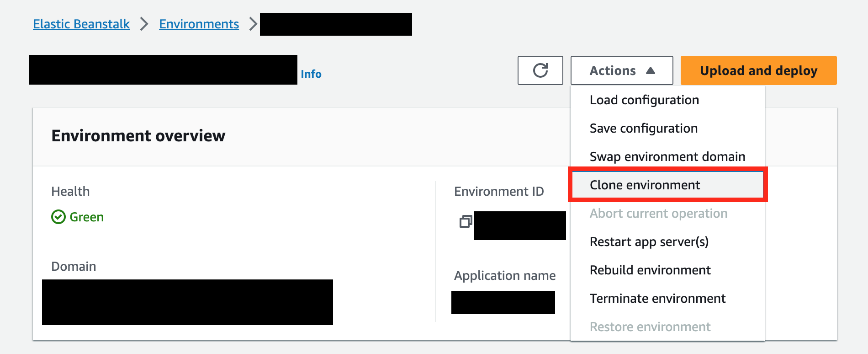
Task: Open the redacted Domain URL link
Action: click(187, 302)
